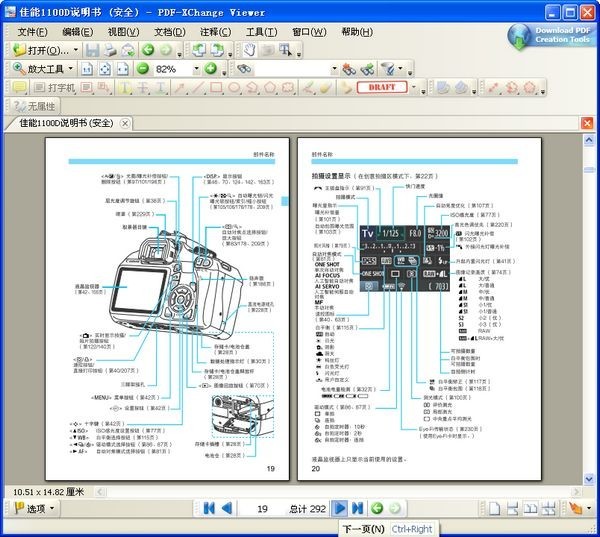Click the page number field showing 19

click(x=262, y=509)
